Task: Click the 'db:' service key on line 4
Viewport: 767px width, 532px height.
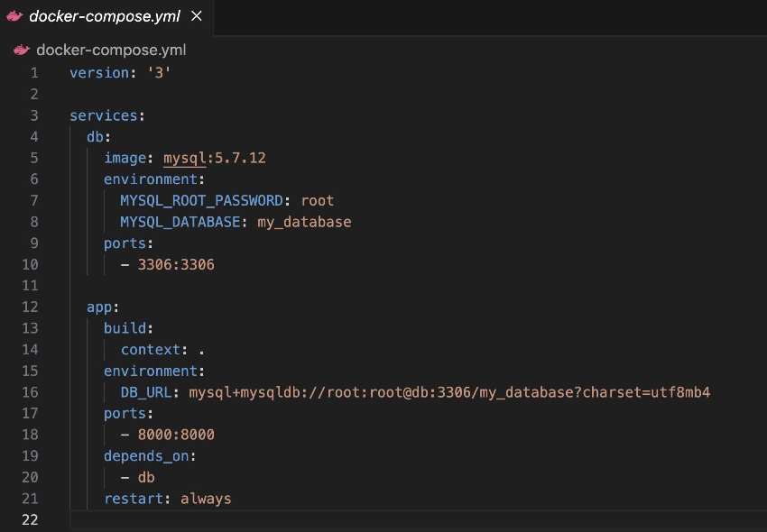Action: pyautogui.click(x=99, y=137)
